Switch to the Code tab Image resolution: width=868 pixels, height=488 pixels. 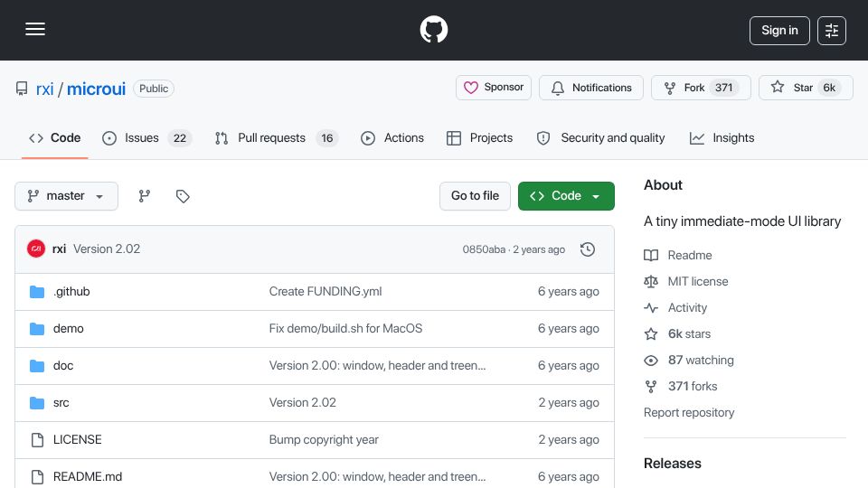[x=55, y=137]
